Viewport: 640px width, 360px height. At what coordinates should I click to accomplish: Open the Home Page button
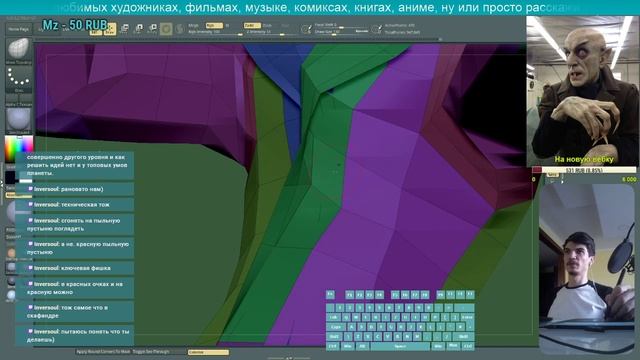click(x=19, y=29)
